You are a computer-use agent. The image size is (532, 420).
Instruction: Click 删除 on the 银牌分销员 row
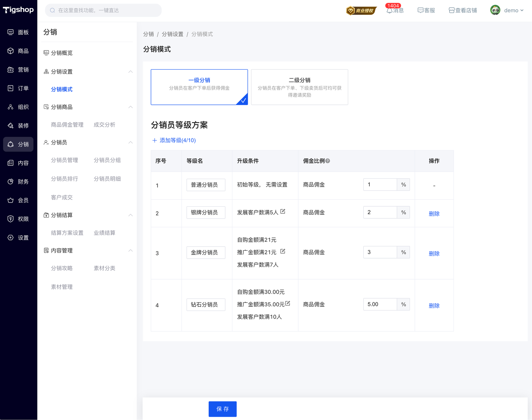(434, 214)
